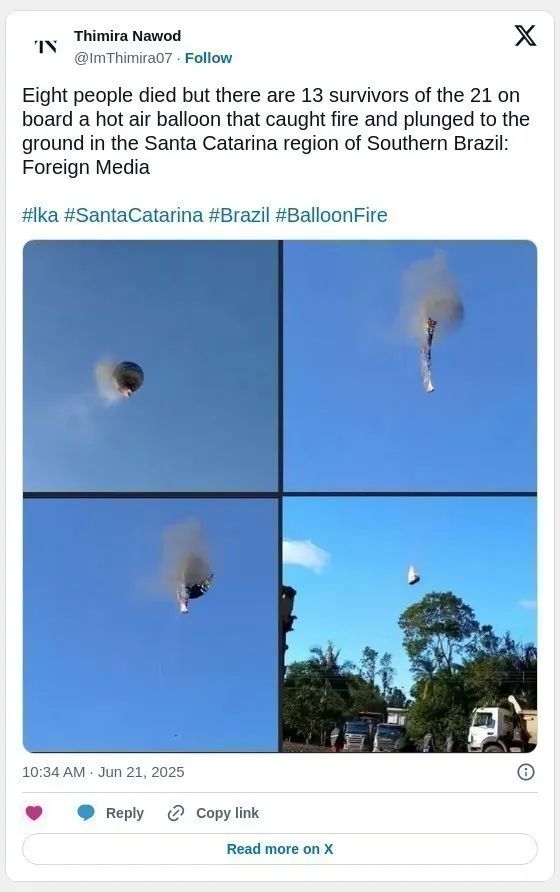Open Thimira Nawod display name

(x=127, y=36)
